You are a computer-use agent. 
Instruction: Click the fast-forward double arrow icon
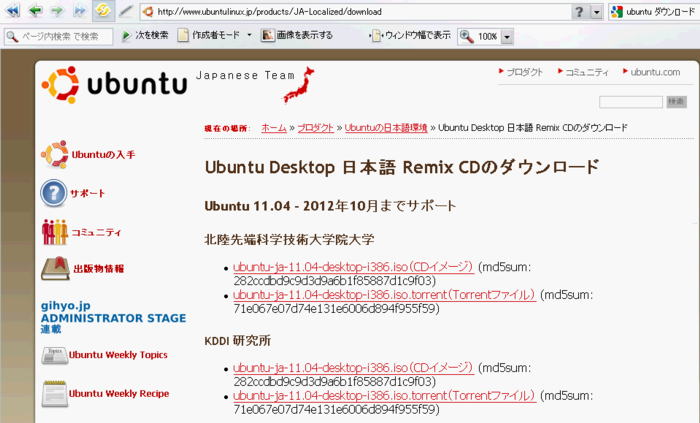point(79,11)
